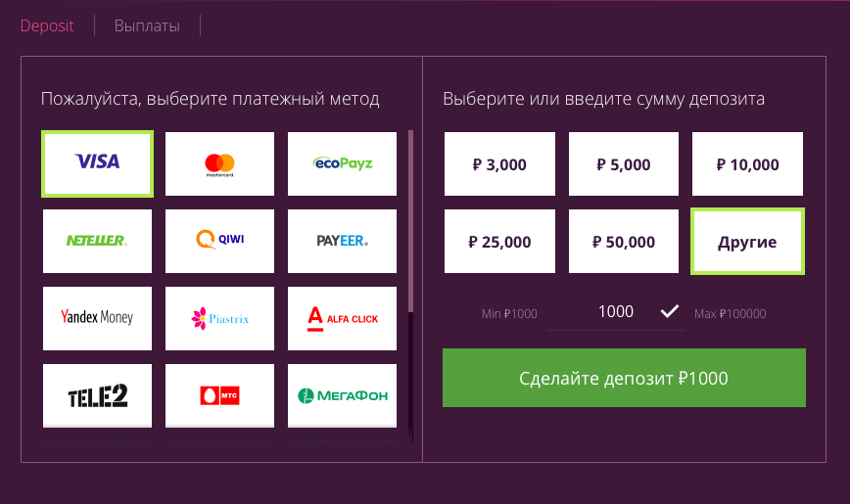Choose the Payeer payment option

click(x=342, y=240)
